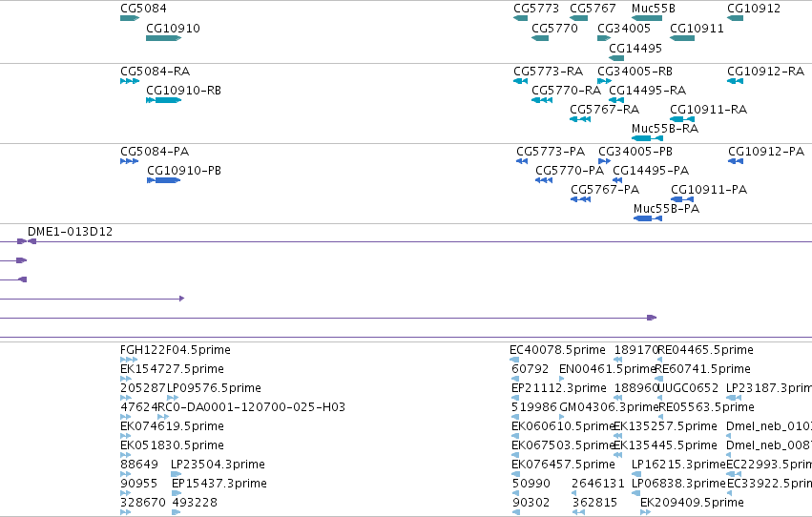Screen dimensions: 812x517
Task: Click the EK067503.5prime EST
Action: [515, 455]
